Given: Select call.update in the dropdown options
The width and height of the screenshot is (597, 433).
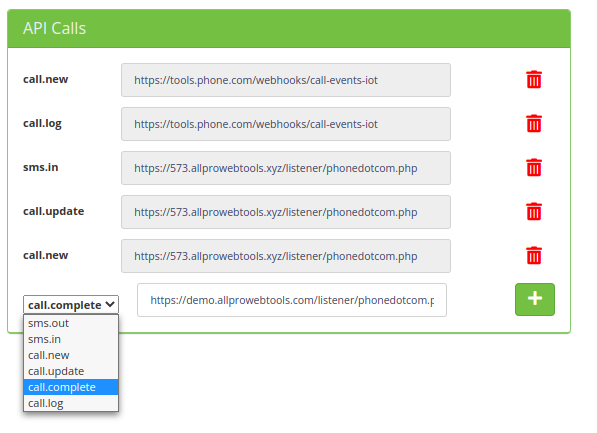Looking at the screenshot, I should 71,371.
